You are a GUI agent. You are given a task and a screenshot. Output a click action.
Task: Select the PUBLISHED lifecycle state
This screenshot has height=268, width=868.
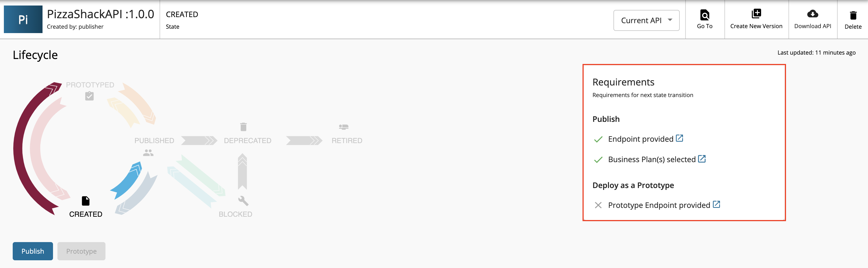(154, 140)
